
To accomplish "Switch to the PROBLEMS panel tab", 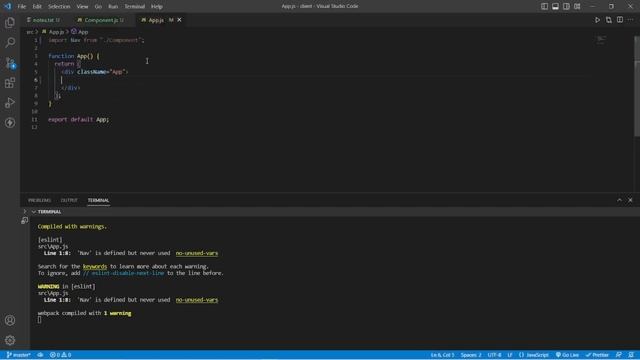I will click(39, 200).
